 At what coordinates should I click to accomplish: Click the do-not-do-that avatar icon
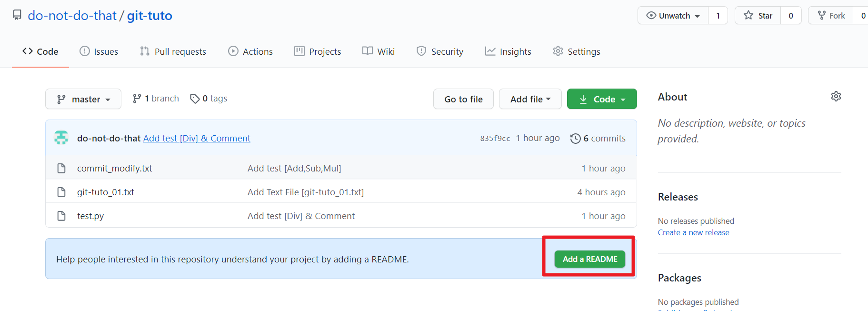61,138
